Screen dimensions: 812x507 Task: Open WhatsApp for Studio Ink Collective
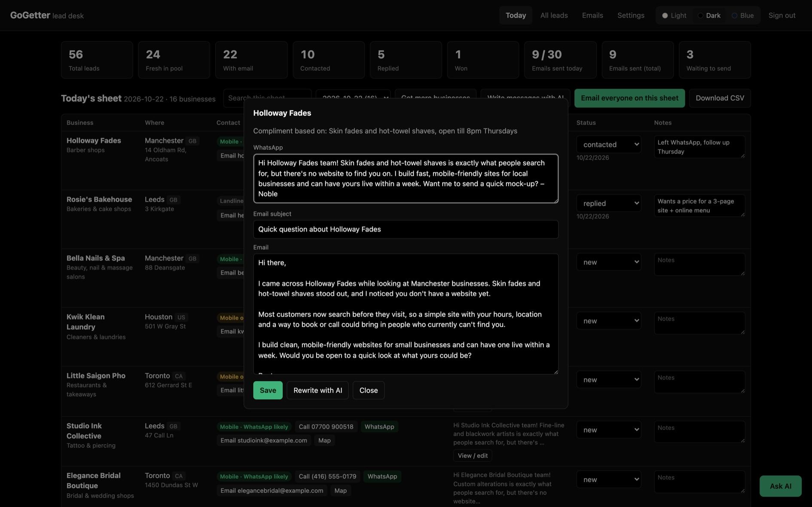click(379, 427)
